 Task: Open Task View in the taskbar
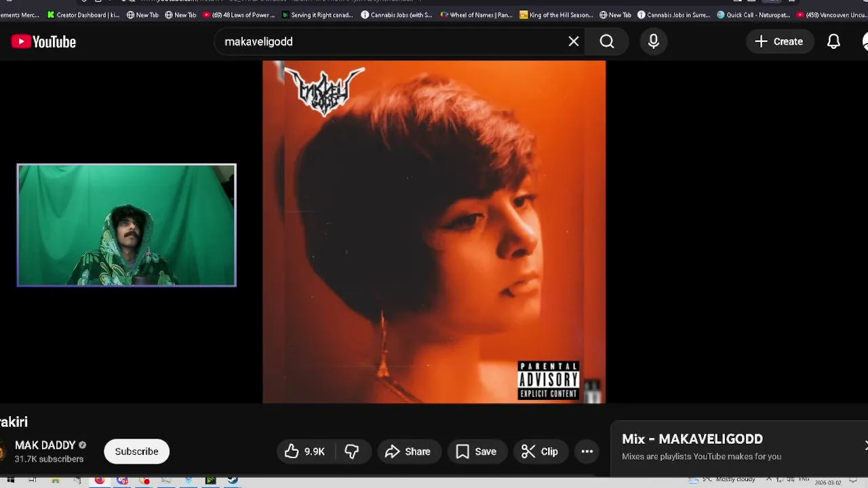coord(33,480)
